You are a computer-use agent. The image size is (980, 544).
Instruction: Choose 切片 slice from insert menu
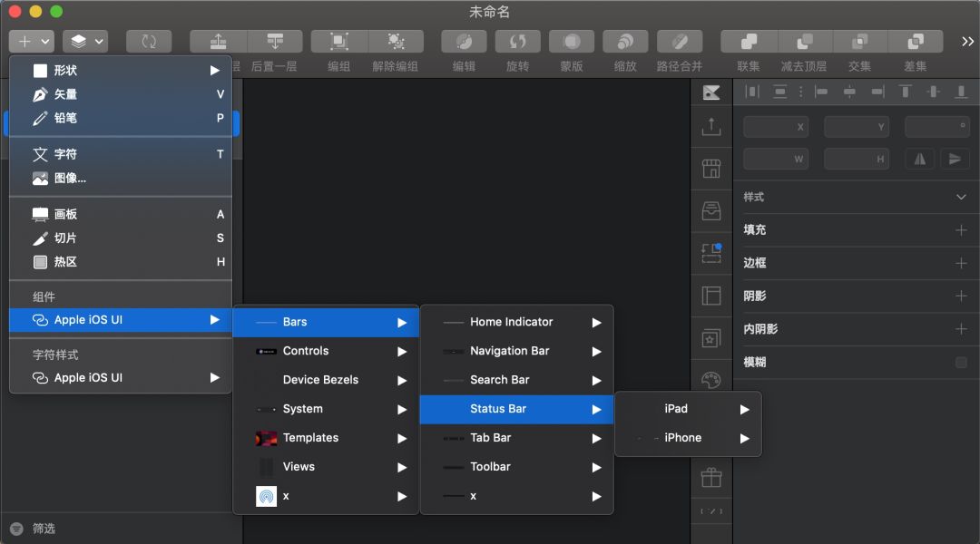pos(121,238)
